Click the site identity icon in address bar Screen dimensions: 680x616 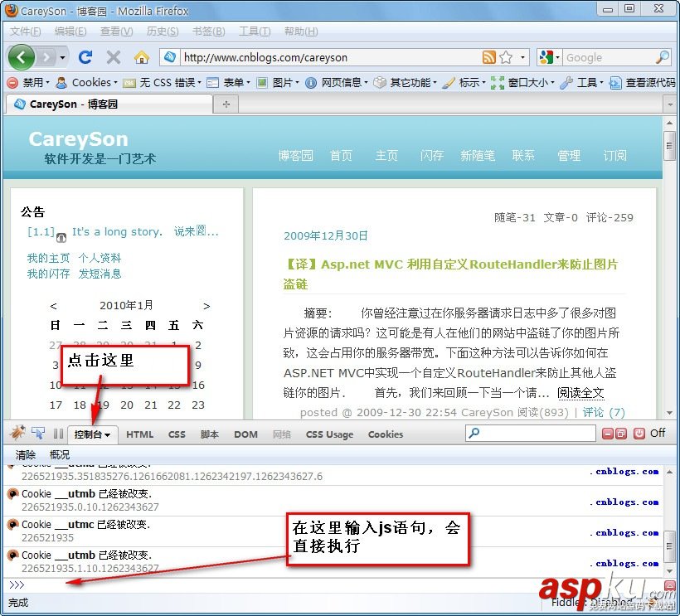point(169,56)
